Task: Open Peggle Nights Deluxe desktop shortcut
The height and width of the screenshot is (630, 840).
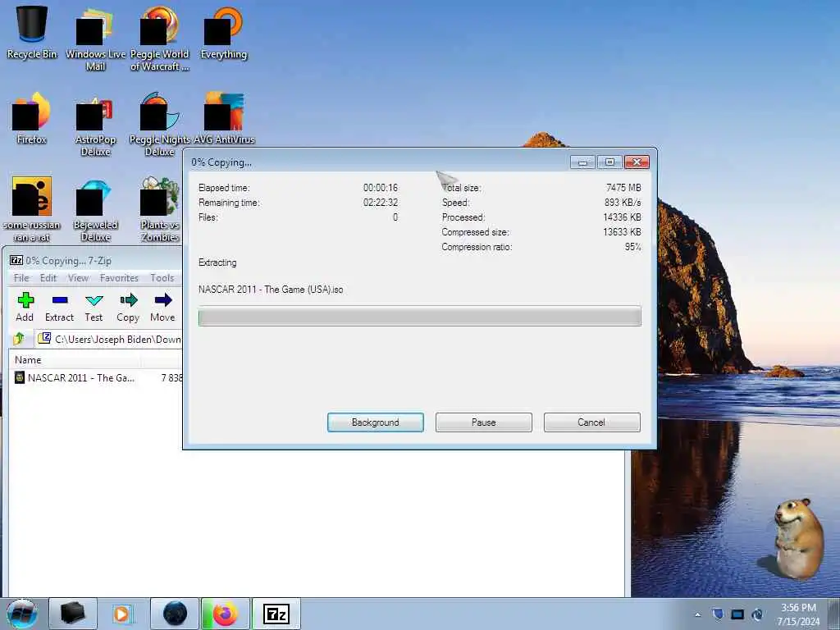Action: pyautogui.click(x=160, y=125)
